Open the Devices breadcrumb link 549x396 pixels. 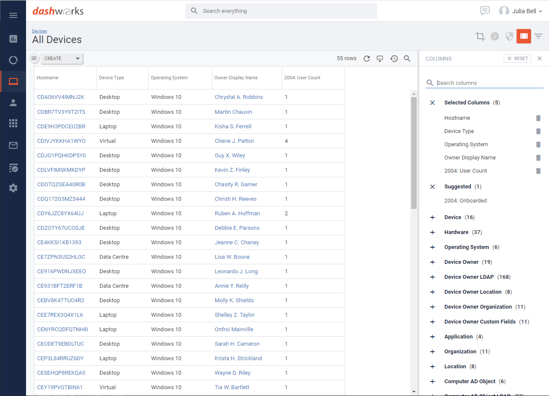[39, 31]
